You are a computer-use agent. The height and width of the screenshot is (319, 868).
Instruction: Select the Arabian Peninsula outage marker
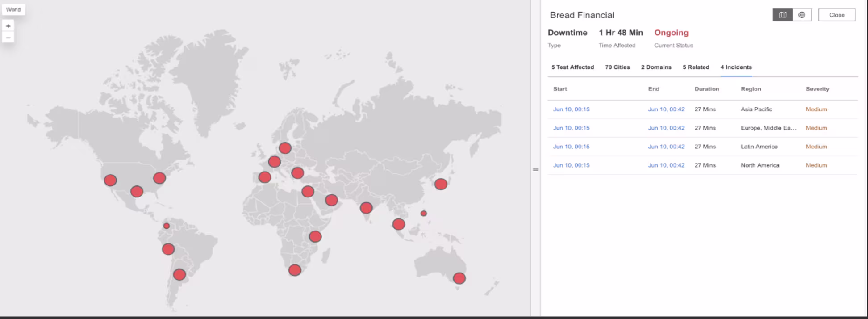click(x=331, y=200)
